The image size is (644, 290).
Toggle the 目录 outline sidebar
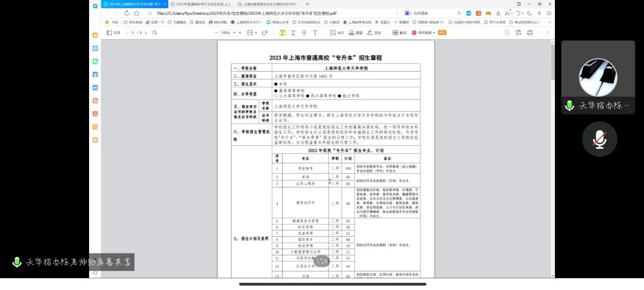[x=114, y=33]
